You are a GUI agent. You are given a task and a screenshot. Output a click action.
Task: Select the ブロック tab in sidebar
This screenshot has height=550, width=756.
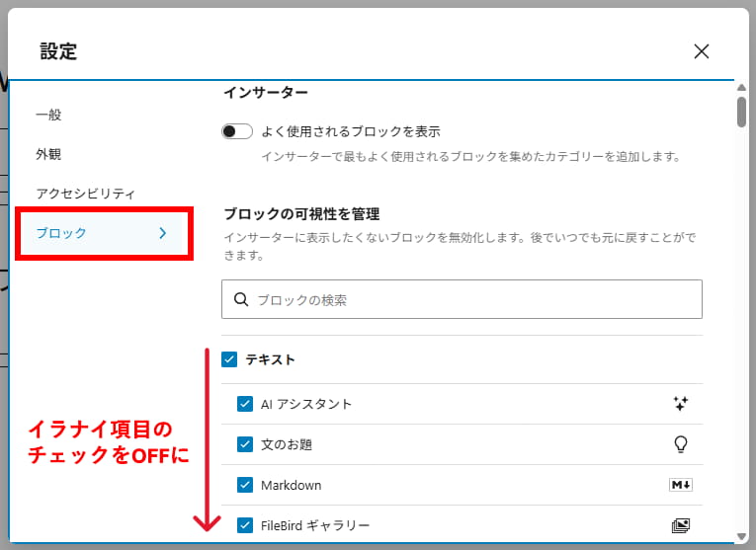point(61,233)
